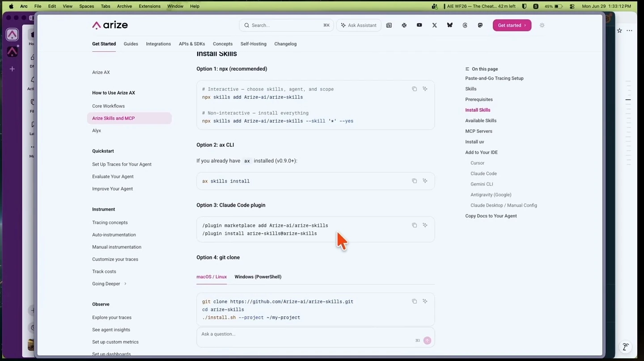Jump to MCP Servers in page outline

pyautogui.click(x=479, y=131)
